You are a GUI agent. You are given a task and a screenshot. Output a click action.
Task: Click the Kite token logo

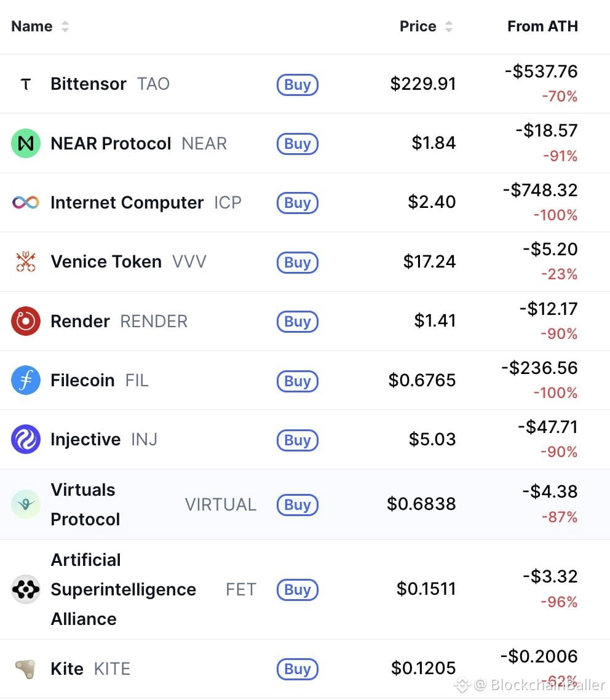[26, 669]
